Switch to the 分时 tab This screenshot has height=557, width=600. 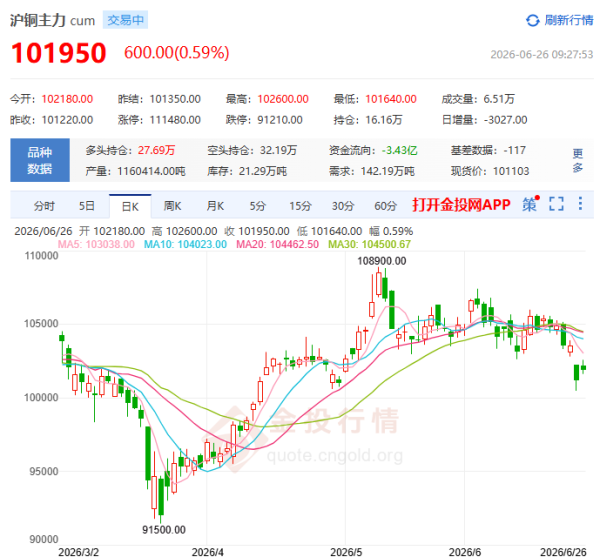pos(44,206)
